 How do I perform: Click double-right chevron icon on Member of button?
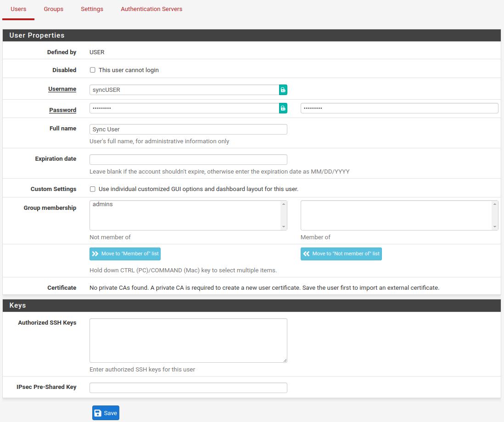[95, 254]
